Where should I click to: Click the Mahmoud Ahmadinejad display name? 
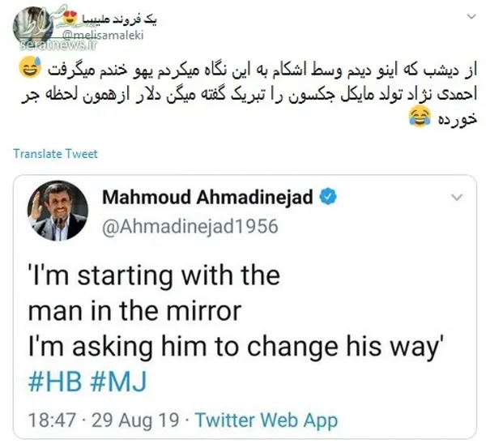click(x=207, y=197)
